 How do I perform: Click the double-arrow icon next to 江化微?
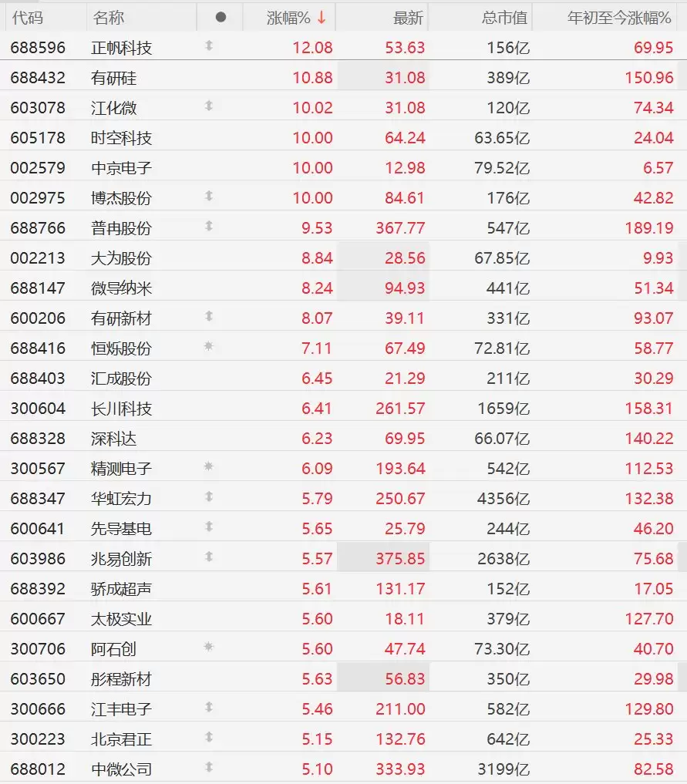pyautogui.click(x=209, y=106)
